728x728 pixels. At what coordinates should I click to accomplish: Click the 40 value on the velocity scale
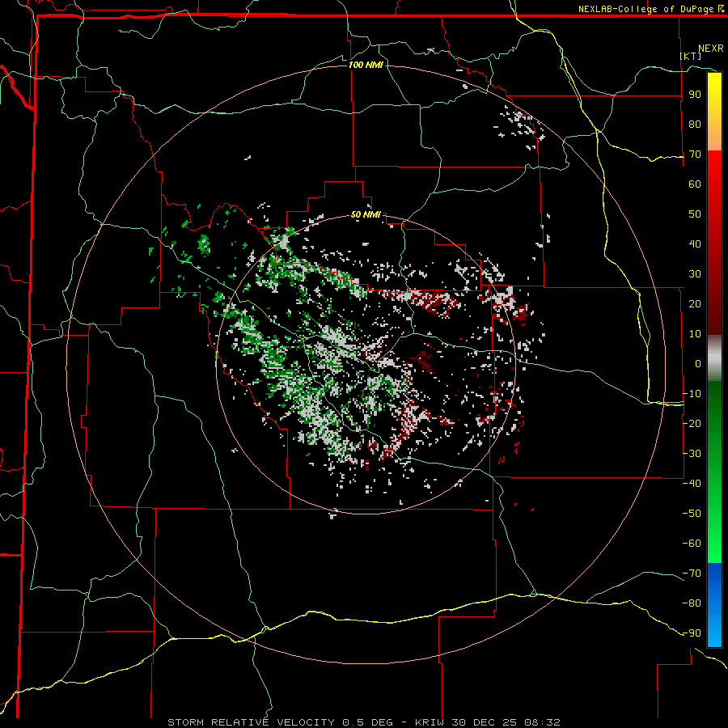click(695, 243)
